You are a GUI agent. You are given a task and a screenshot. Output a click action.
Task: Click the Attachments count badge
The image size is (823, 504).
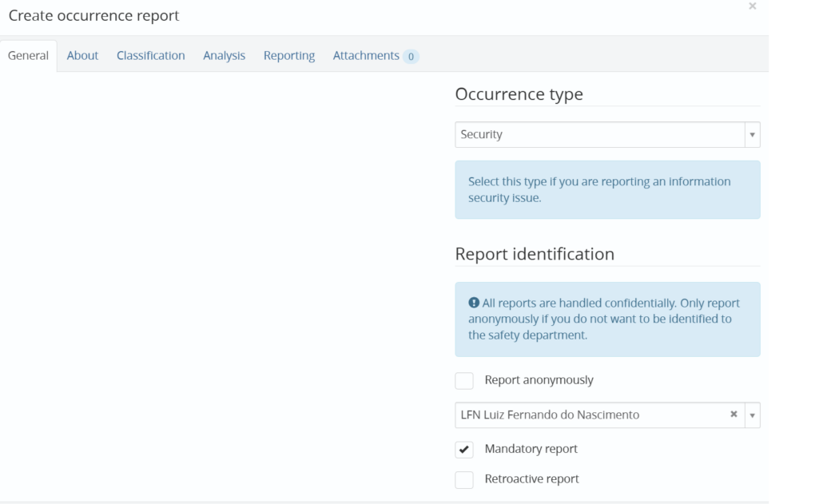411,57
